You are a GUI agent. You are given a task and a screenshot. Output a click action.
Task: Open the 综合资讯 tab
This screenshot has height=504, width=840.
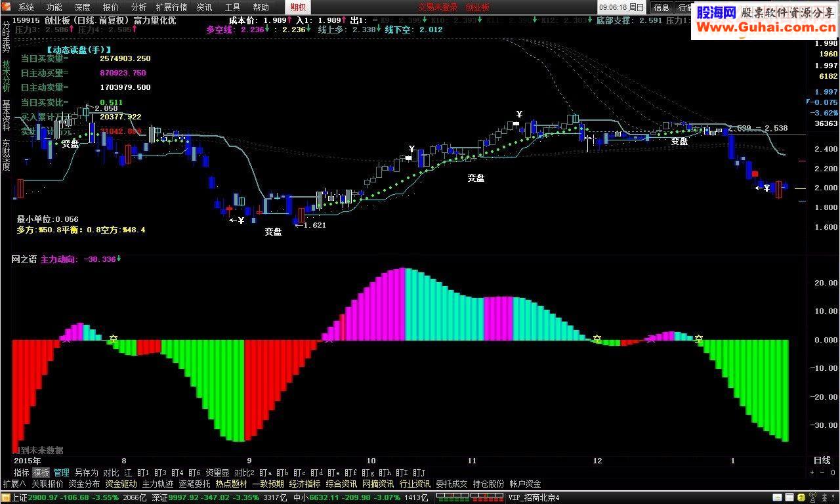pyautogui.click(x=341, y=484)
